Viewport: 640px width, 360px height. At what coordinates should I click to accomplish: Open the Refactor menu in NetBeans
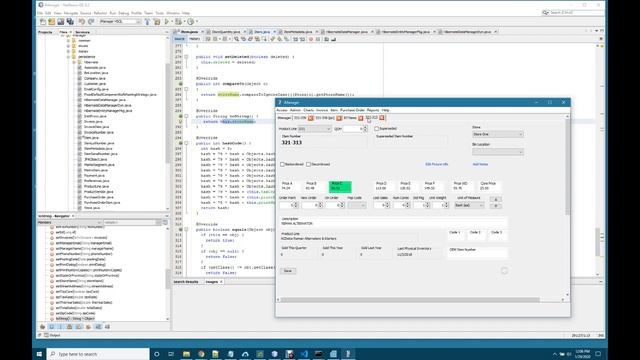[x=100, y=13]
